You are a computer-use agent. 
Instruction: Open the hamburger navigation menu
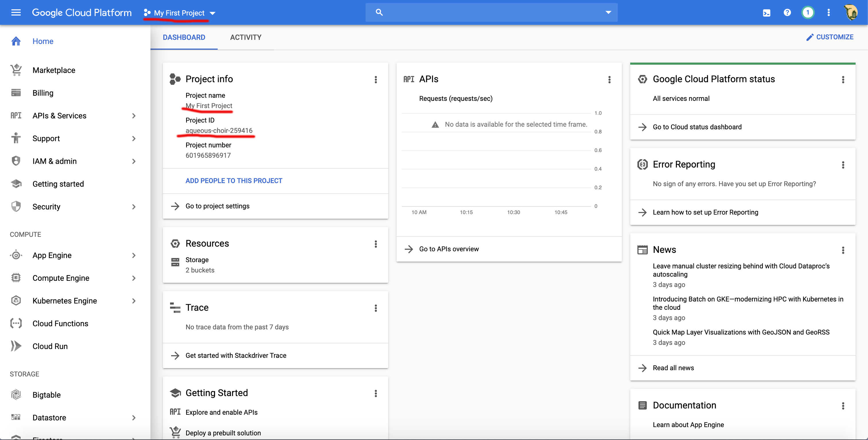(16, 12)
